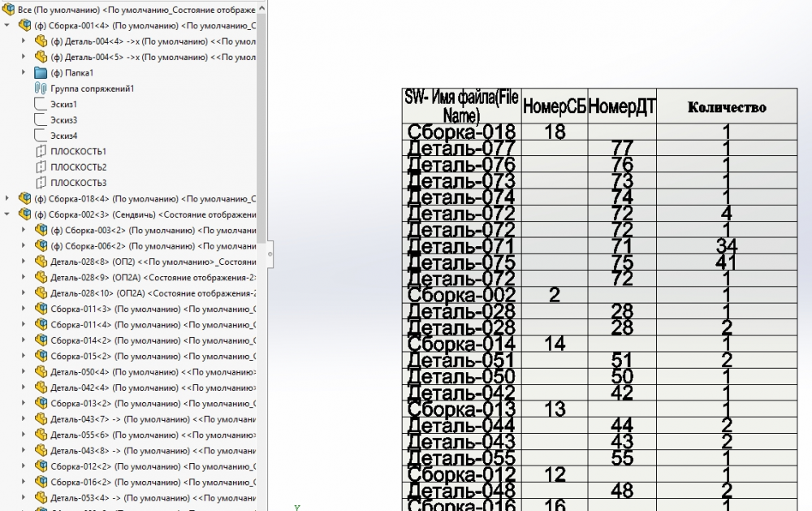This screenshot has height=511, width=812.
Task: Click the Деталь-050<4> part icon
Action: pos(41,372)
